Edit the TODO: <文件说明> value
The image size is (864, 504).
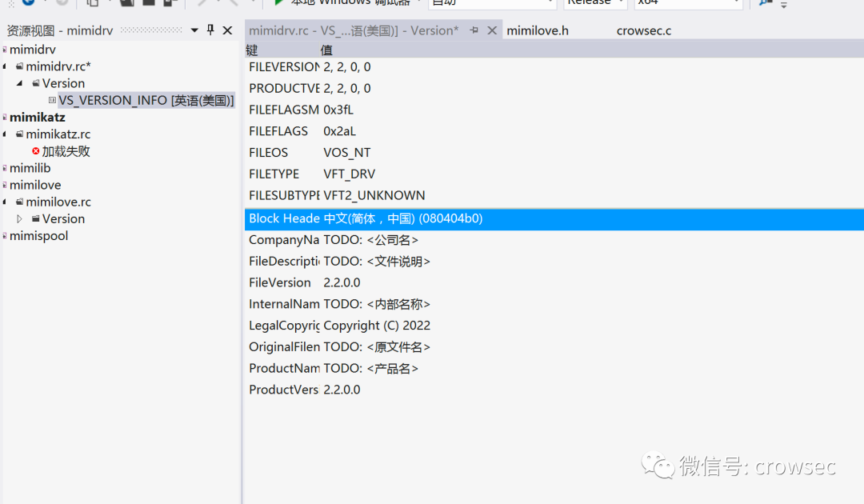coord(377,262)
